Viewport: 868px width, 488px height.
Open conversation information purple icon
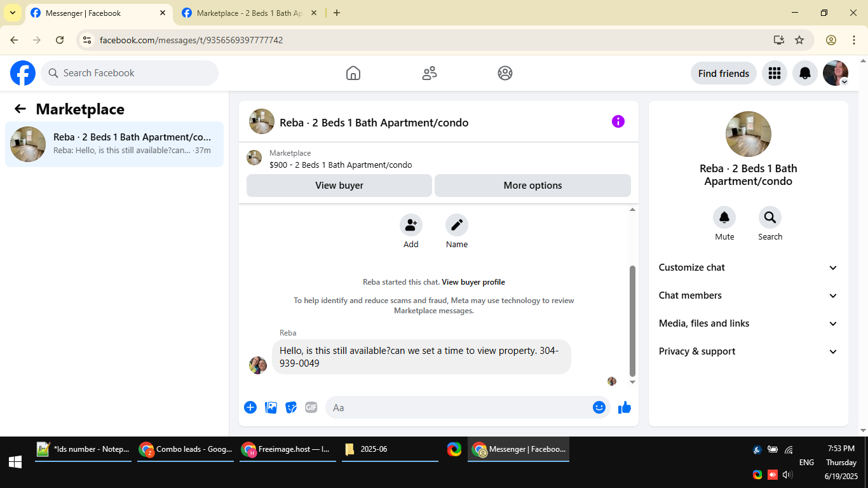point(618,121)
